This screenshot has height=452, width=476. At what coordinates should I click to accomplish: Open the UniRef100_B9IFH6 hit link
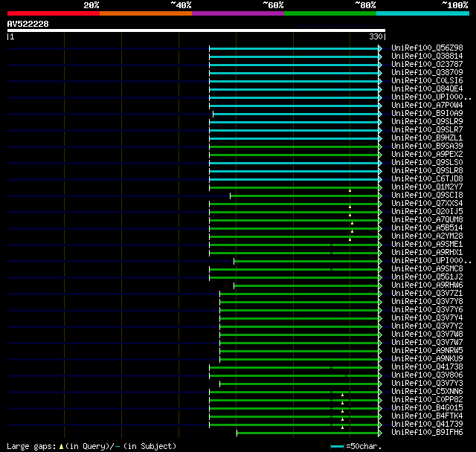pyautogui.click(x=426, y=432)
